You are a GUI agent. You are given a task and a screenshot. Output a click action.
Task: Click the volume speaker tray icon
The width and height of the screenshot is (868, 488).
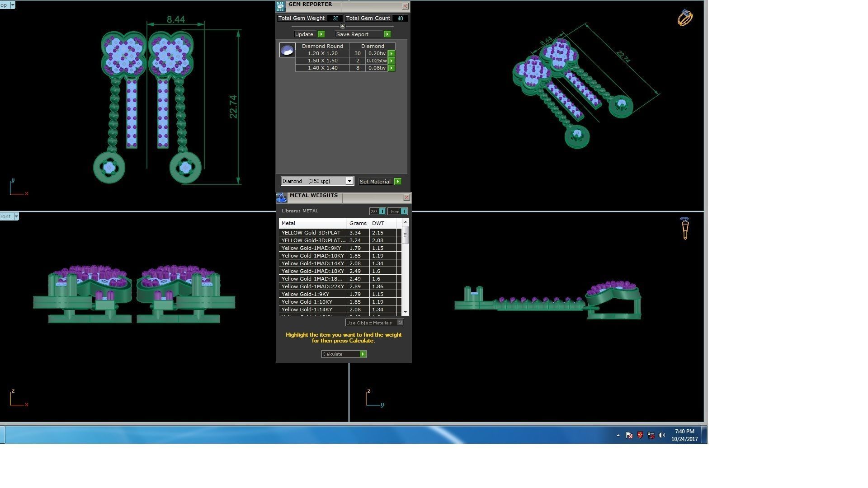coord(662,435)
